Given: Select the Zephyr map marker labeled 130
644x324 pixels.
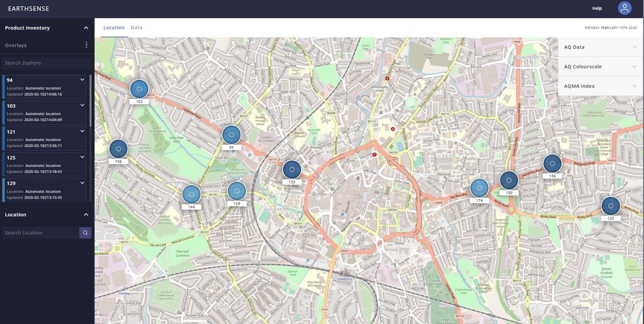Looking at the screenshot, I should tap(509, 181).
